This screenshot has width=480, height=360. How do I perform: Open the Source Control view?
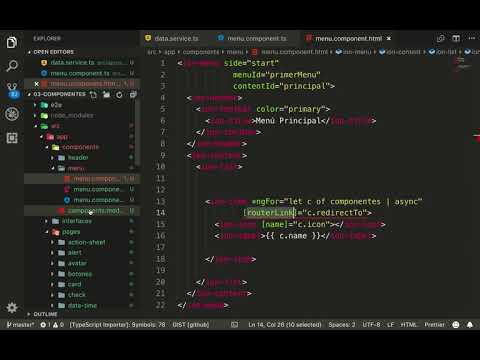tap(12, 90)
